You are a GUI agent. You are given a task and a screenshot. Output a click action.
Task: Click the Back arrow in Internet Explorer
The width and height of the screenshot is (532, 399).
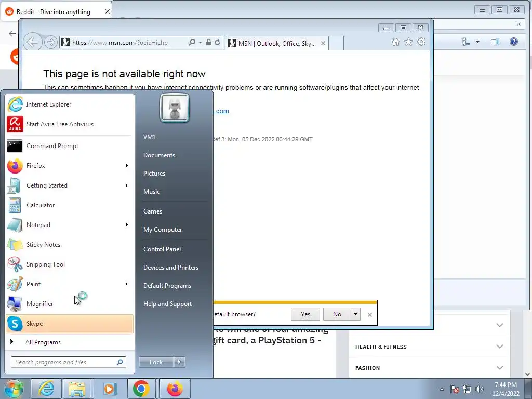point(33,43)
